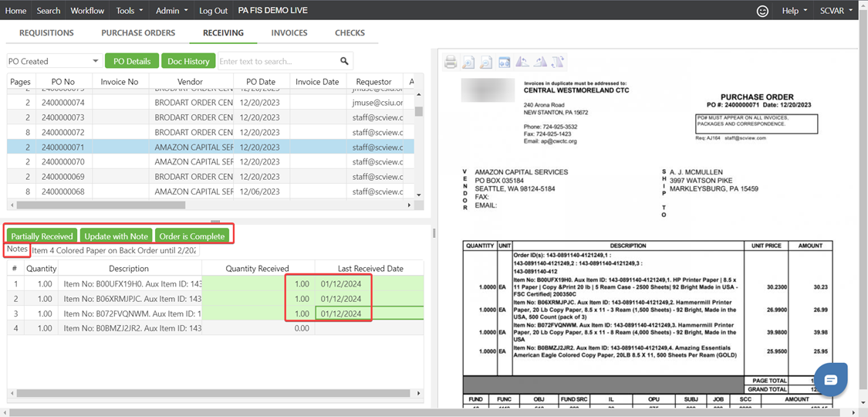Zoom out of the document viewer
This screenshot has height=417, width=868.
(486, 63)
